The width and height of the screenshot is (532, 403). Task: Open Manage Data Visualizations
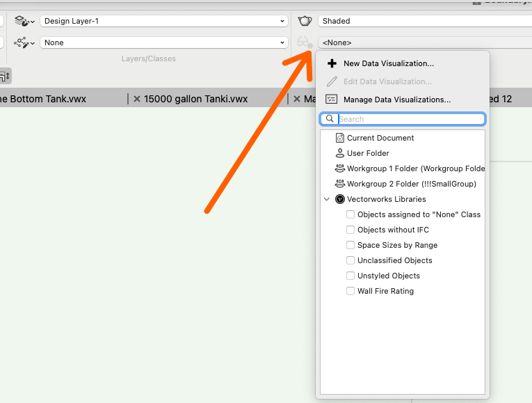pos(396,100)
